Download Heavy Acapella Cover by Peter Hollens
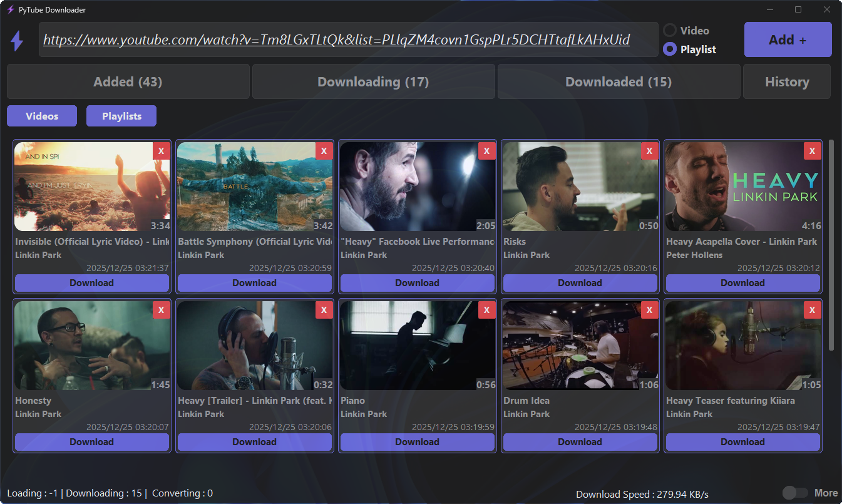 742,283
